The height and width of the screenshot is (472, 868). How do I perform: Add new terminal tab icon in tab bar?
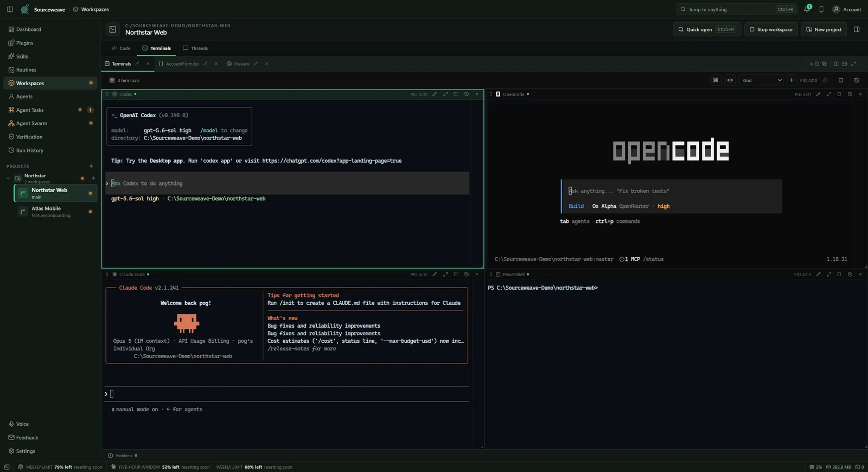coord(814,64)
